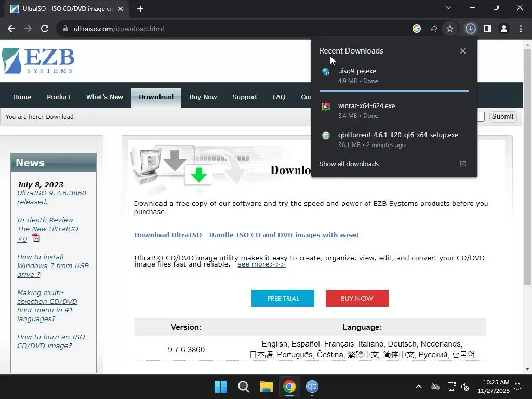
Task: Open File Explorer from taskbar
Action: (267, 387)
